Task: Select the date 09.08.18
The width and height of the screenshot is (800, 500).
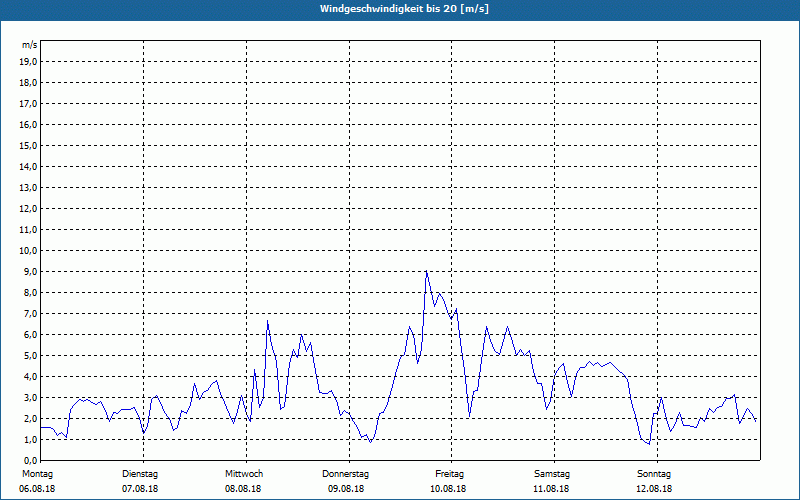Action: point(346,489)
